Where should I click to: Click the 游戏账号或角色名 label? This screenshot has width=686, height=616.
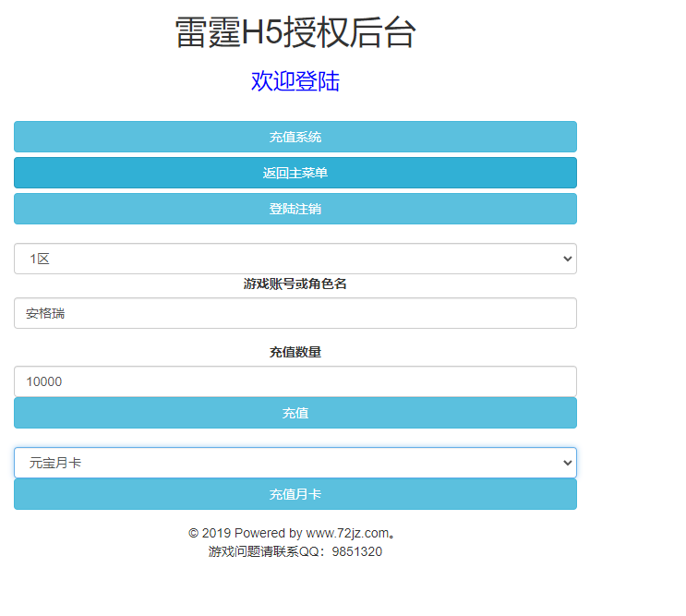pos(295,284)
